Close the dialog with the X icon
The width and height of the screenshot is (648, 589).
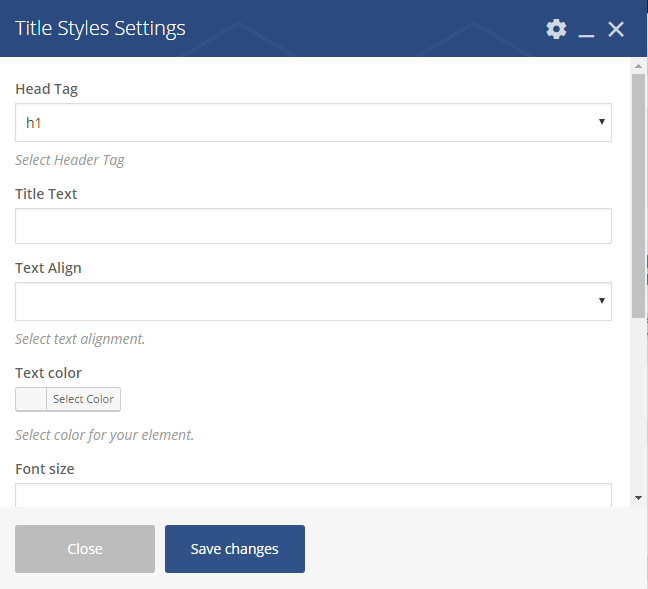pyautogui.click(x=616, y=29)
